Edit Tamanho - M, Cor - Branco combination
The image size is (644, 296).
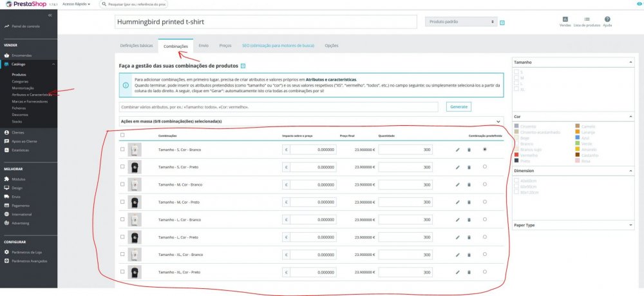point(457,185)
